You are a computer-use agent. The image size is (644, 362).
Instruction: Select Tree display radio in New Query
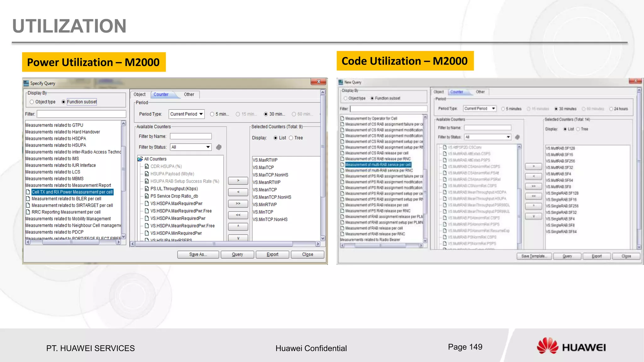(x=578, y=129)
